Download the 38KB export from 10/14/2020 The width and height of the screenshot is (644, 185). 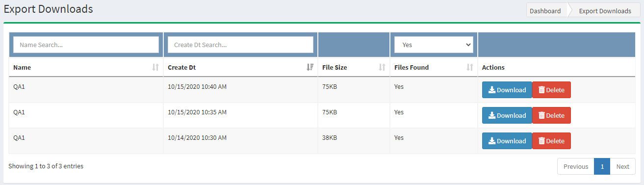pos(507,141)
